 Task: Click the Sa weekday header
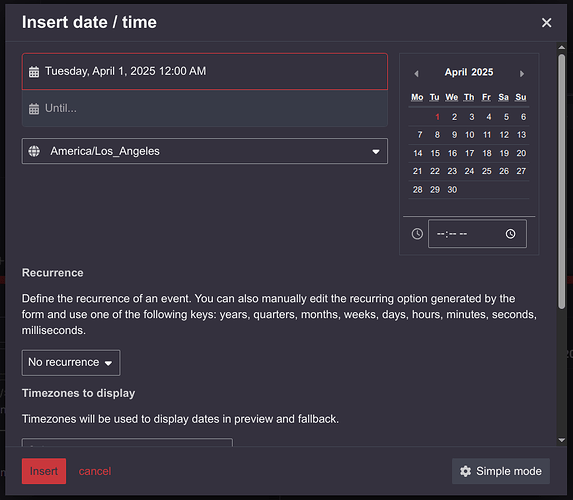pyautogui.click(x=504, y=97)
